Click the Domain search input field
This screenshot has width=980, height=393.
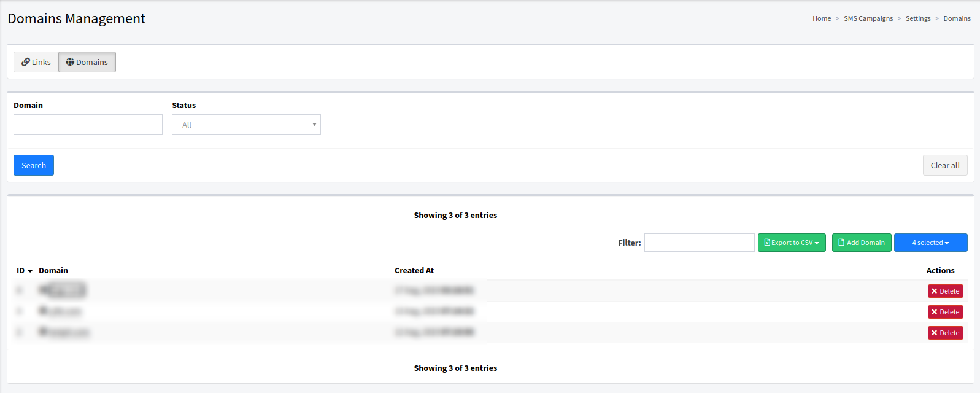point(88,125)
